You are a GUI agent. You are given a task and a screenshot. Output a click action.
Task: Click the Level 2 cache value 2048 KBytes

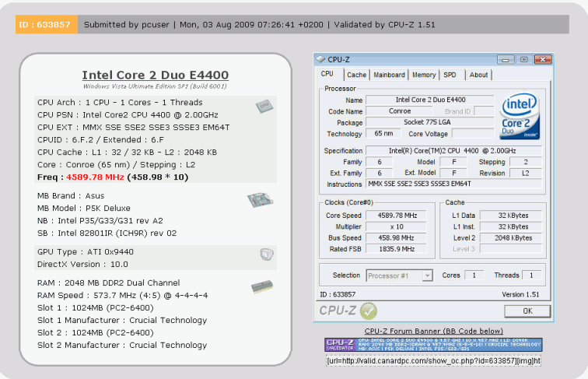point(511,238)
